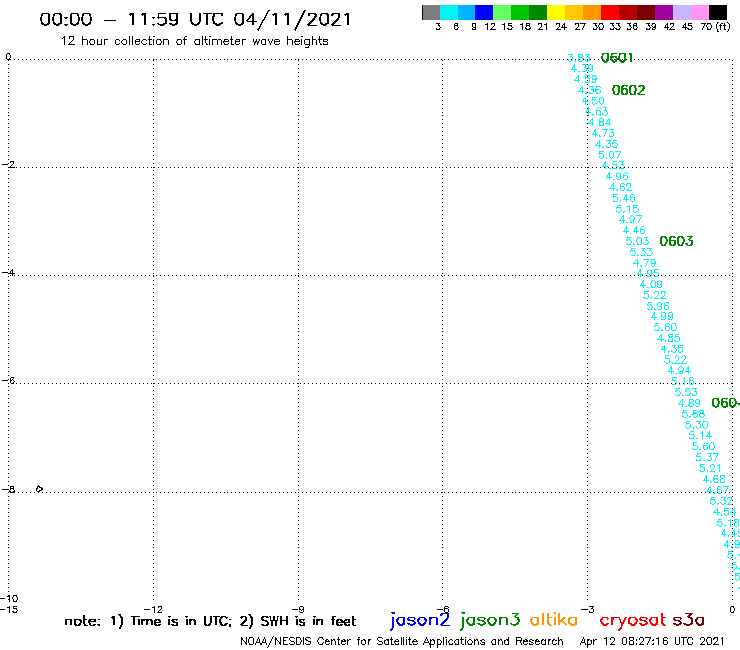Click the black swatch at legend end
Image resolution: width=740 pixels, height=650 pixels.
(718, 12)
